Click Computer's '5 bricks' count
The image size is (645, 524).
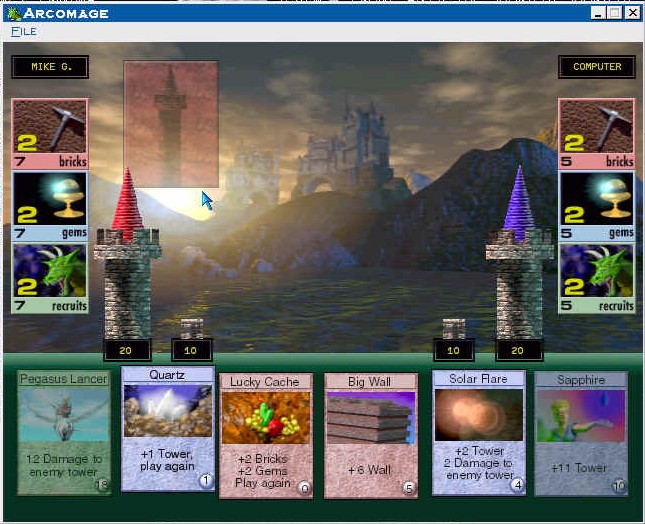[x=597, y=161]
